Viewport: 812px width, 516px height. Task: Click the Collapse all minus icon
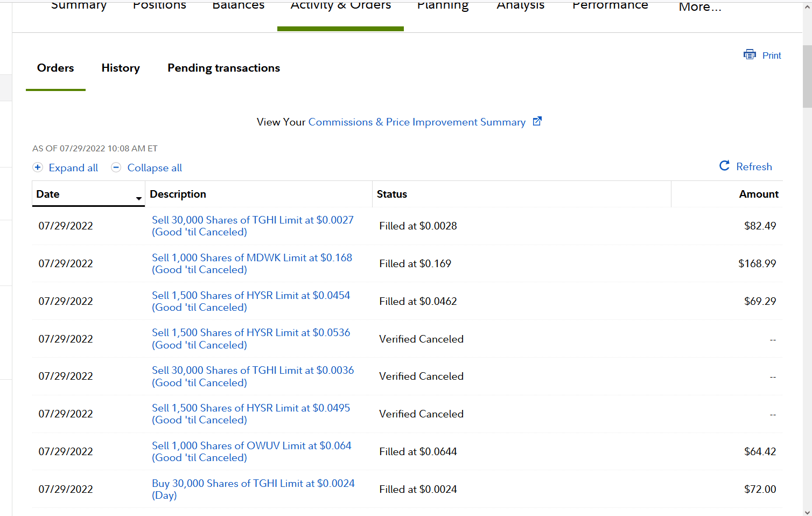tap(116, 168)
